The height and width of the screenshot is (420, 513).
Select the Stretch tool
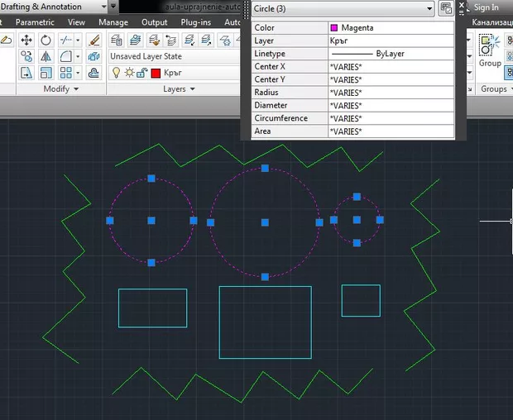click(x=26, y=73)
